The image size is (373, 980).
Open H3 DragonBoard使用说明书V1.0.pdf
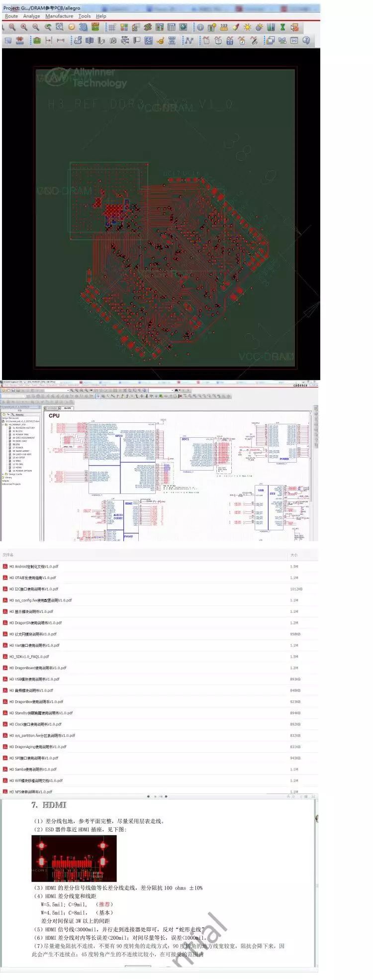[38, 668]
